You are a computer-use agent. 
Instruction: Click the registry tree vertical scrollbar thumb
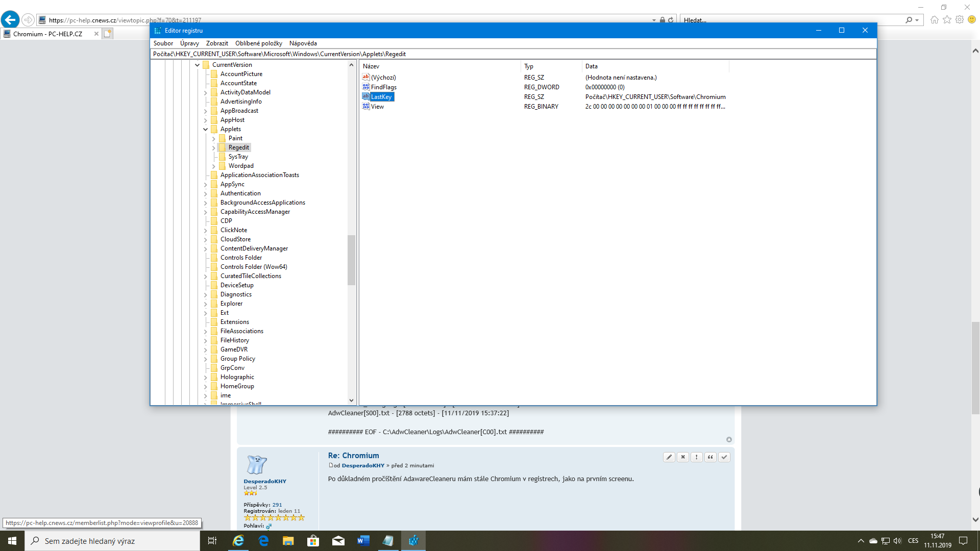pos(351,260)
